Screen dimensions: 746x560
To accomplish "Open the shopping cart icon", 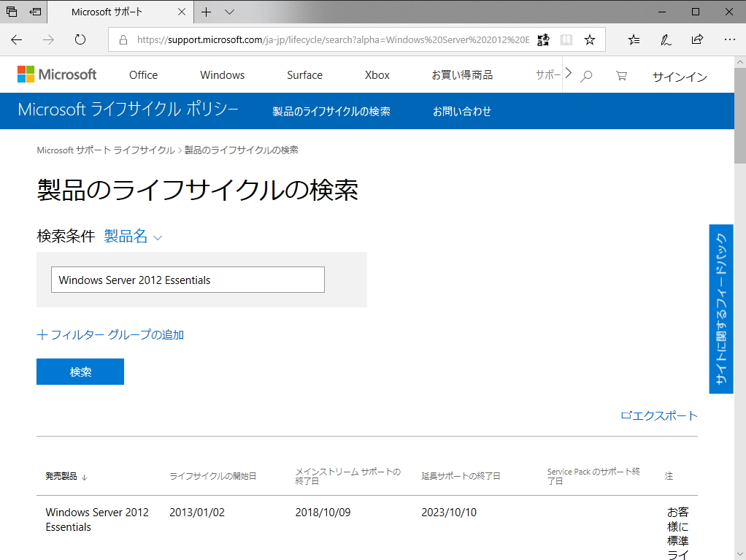I will pos(620,74).
